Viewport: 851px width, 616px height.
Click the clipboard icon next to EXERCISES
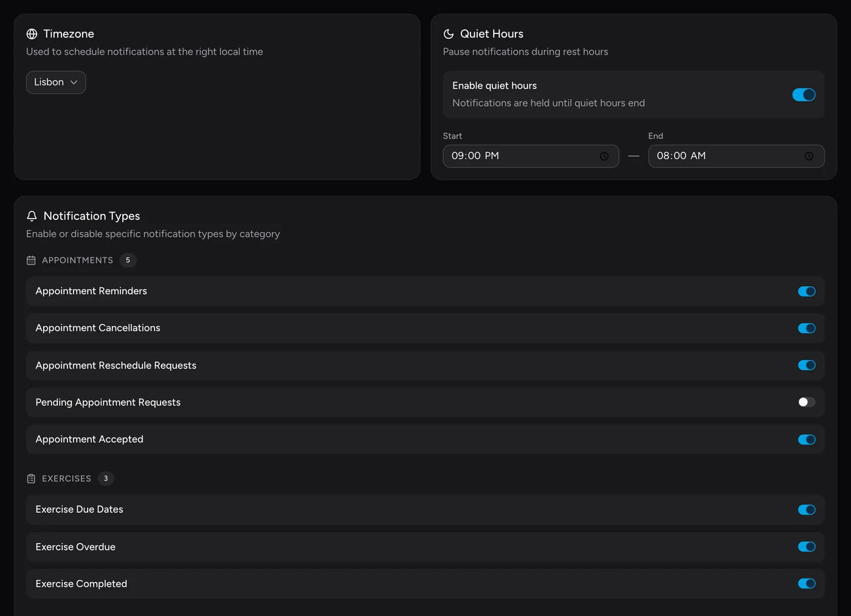[31, 479]
